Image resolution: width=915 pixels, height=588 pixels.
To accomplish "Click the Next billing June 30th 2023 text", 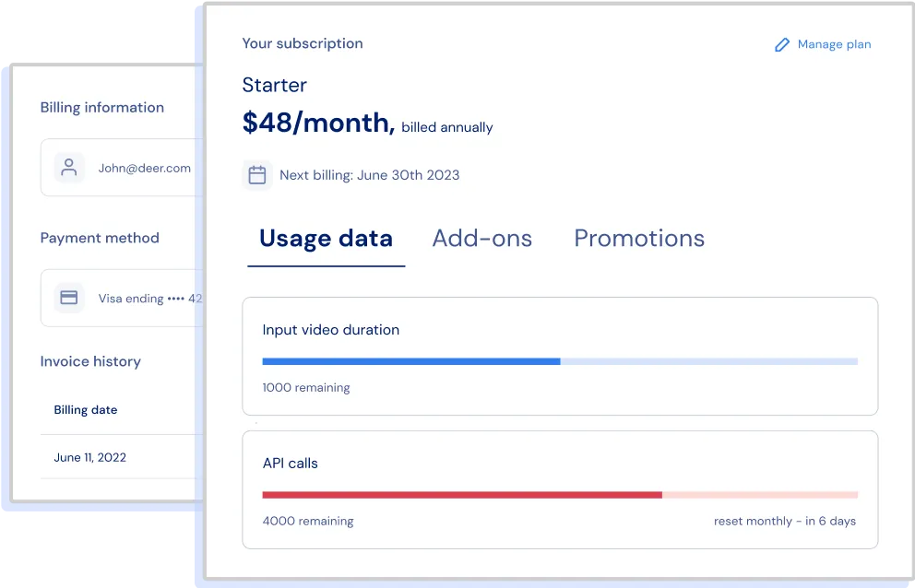I will (x=369, y=175).
